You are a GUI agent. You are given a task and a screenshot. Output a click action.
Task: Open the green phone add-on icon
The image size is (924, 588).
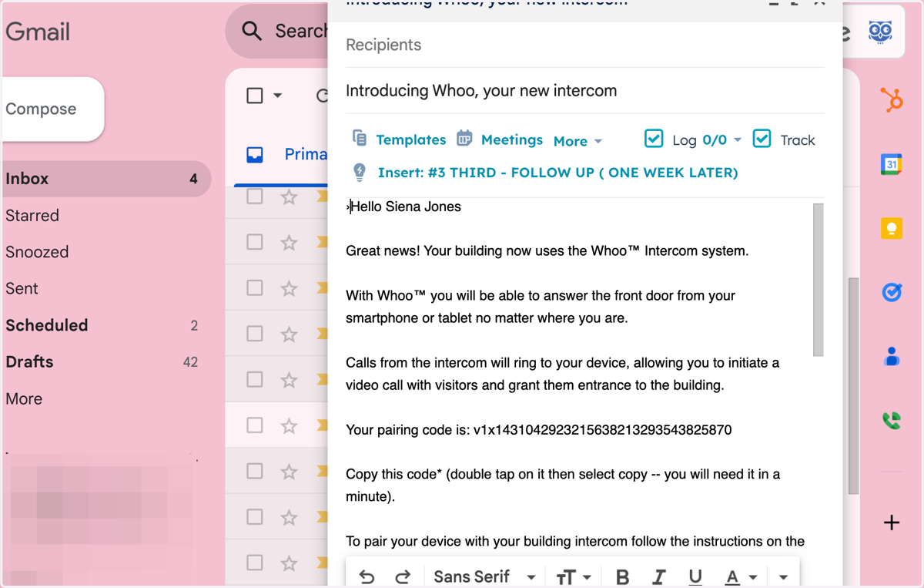[x=892, y=421]
